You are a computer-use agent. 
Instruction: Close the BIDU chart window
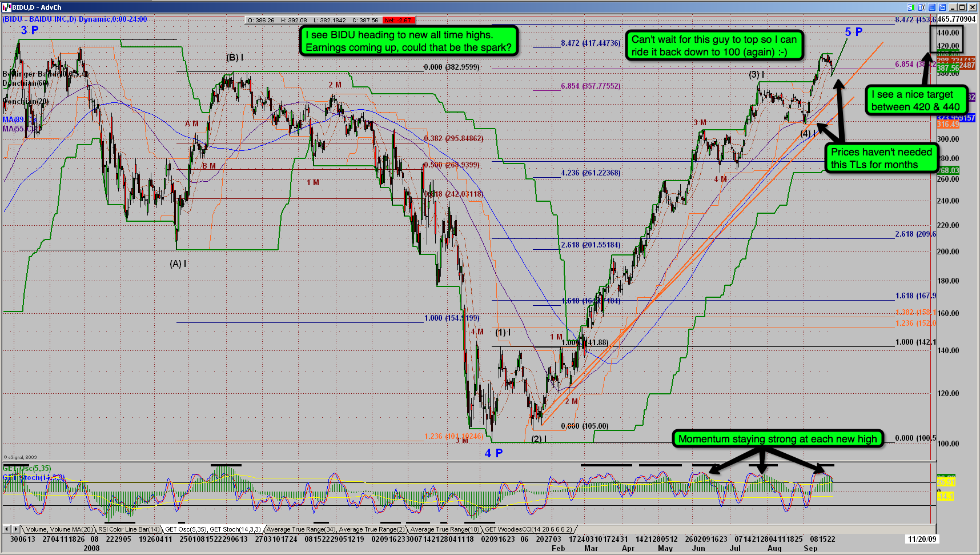(x=972, y=7)
